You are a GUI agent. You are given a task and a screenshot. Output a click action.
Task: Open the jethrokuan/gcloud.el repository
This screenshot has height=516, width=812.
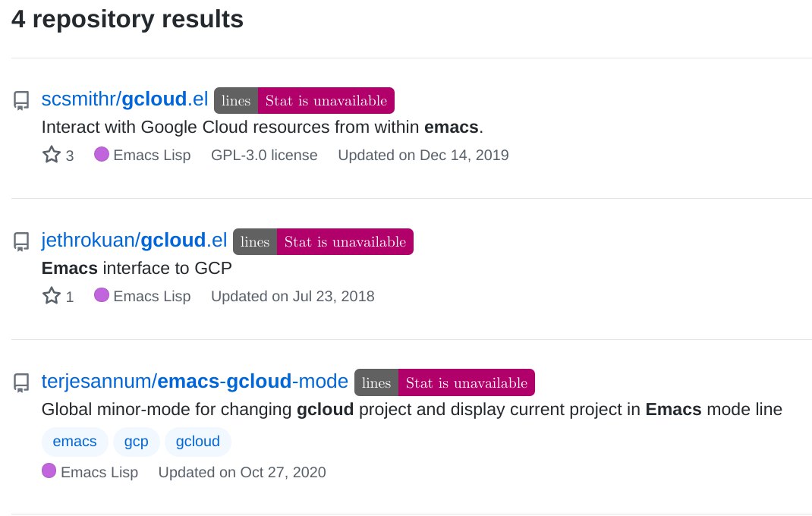134,240
